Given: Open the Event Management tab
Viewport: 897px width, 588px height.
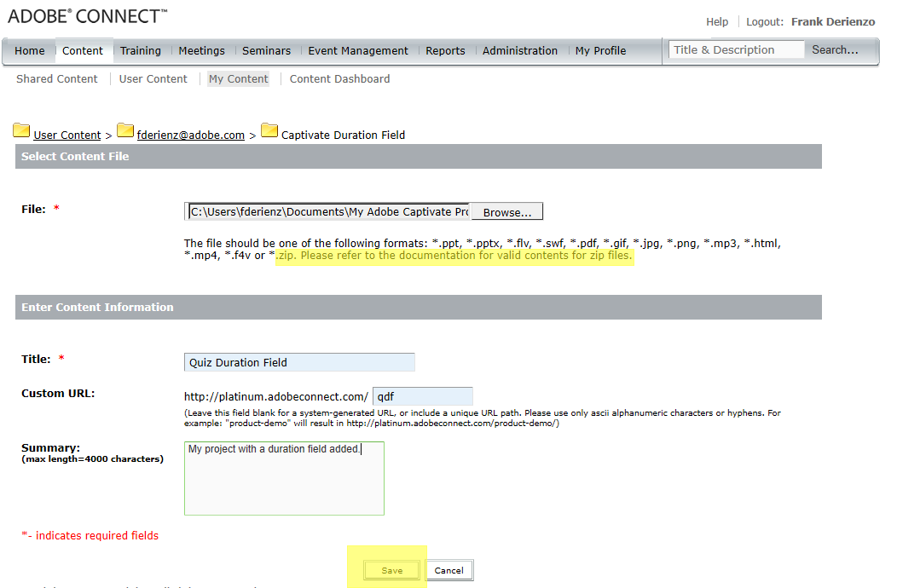Looking at the screenshot, I should tap(358, 51).
